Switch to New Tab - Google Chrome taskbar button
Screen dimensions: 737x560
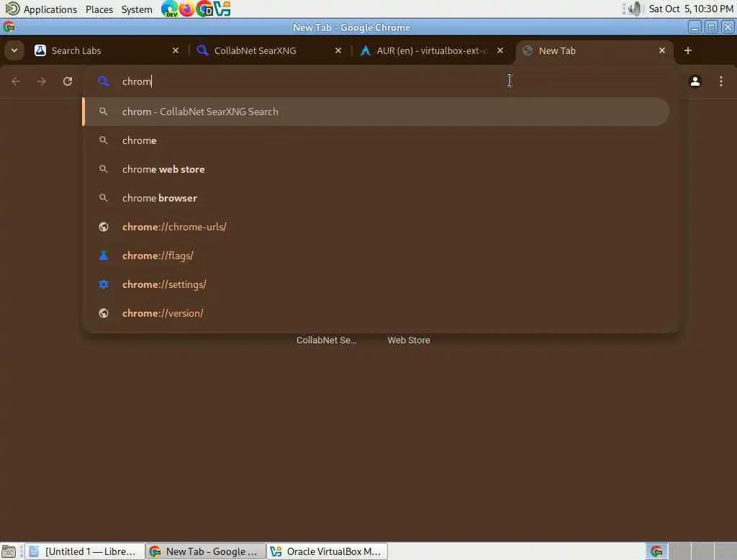(206, 551)
